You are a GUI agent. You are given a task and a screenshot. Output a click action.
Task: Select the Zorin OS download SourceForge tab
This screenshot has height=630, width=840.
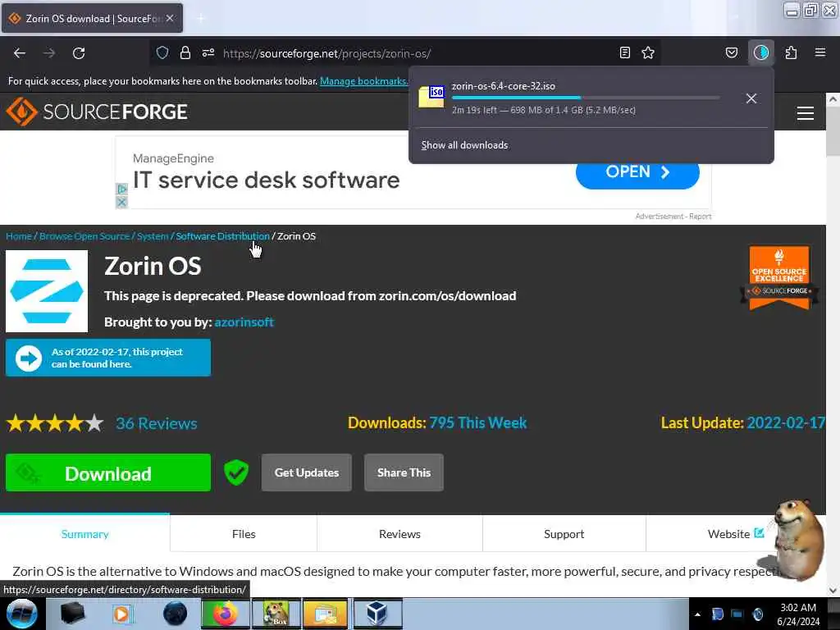pyautogui.click(x=92, y=18)
